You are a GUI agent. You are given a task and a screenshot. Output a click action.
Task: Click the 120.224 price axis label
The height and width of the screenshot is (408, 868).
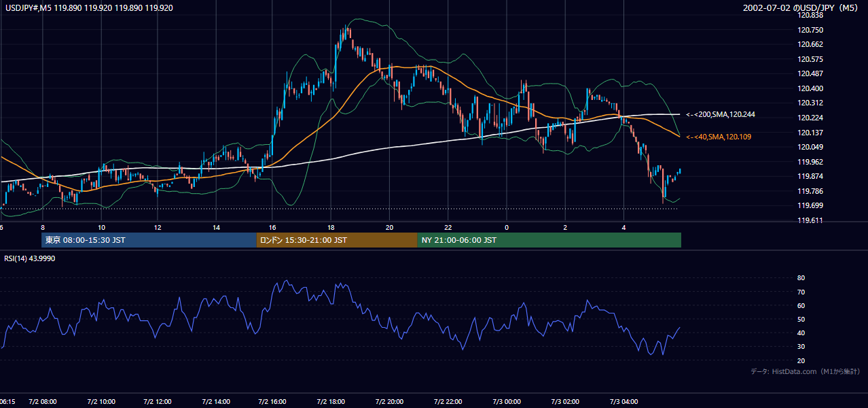(x=811, y=118)
